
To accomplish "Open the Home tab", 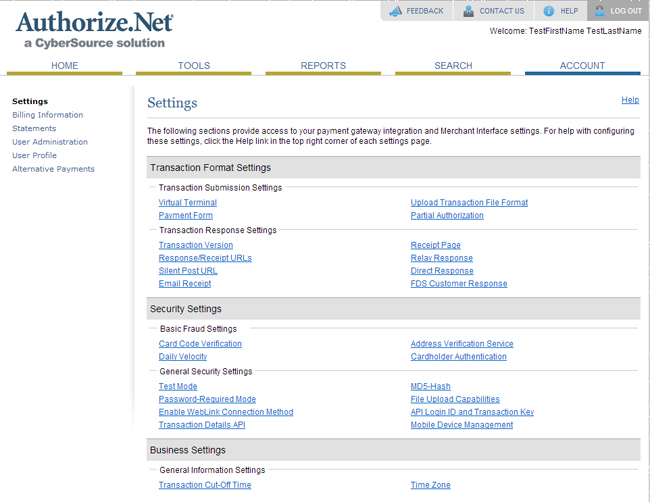I will (65, 66).
